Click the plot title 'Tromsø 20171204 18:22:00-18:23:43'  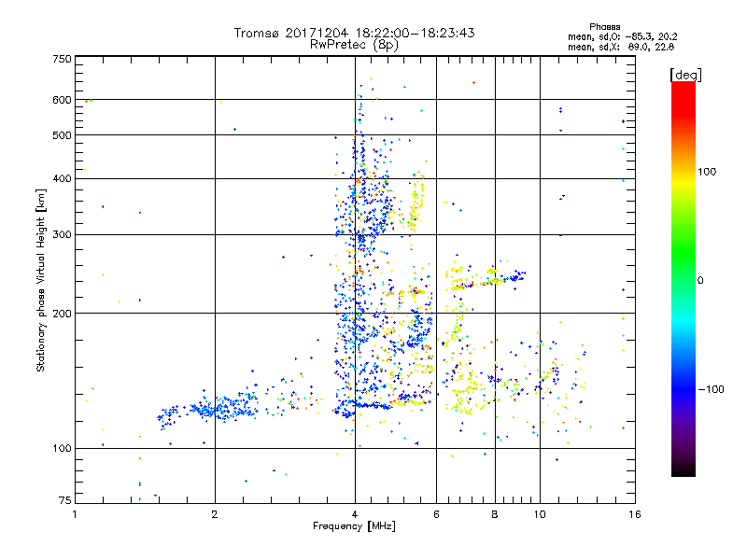(x=354, y=33)
